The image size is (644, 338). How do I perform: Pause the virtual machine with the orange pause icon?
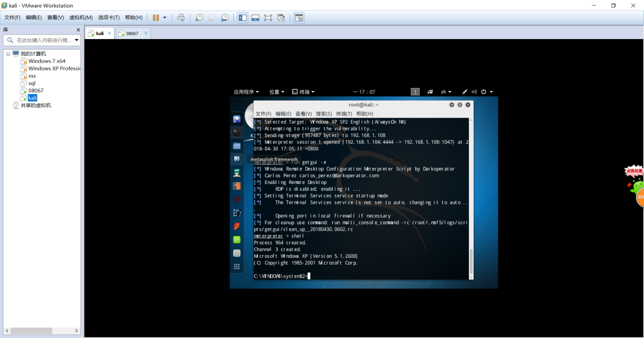(156, 18)
